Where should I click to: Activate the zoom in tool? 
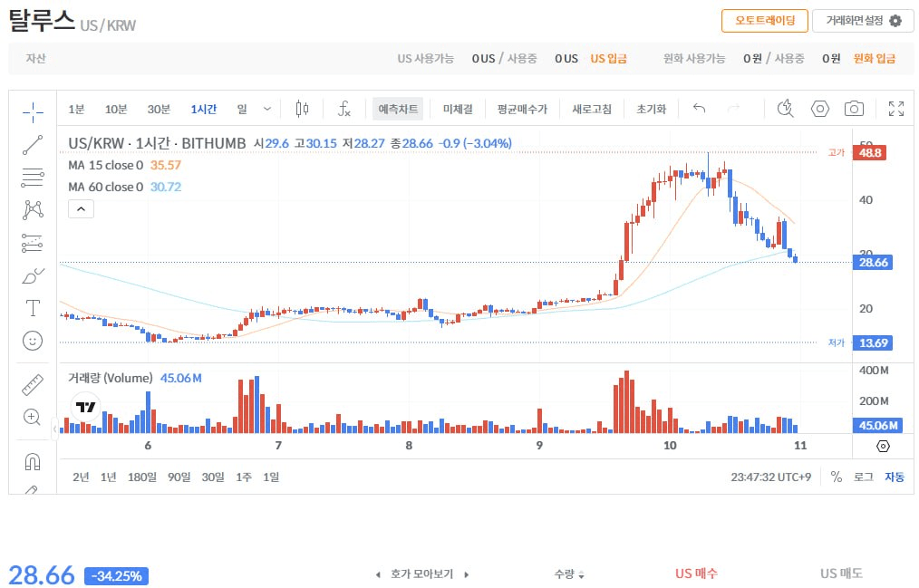33,417
